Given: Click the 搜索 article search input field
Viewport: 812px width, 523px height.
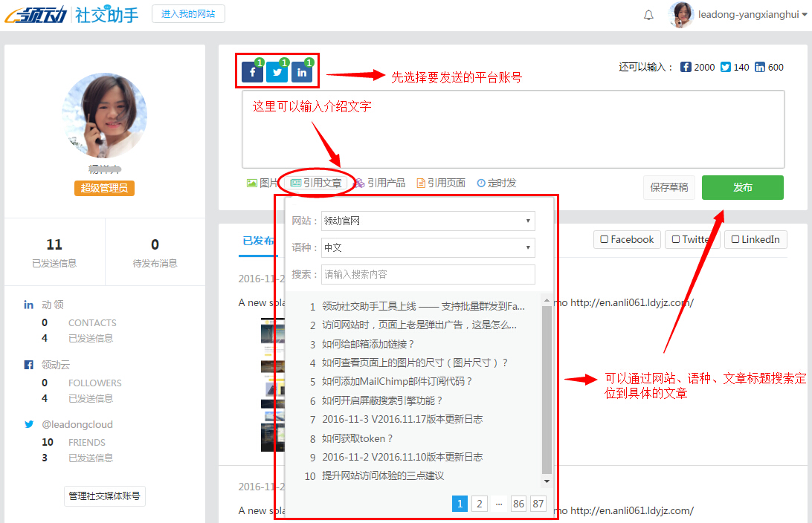Looking at the screenshot, I should pos(428,274).
